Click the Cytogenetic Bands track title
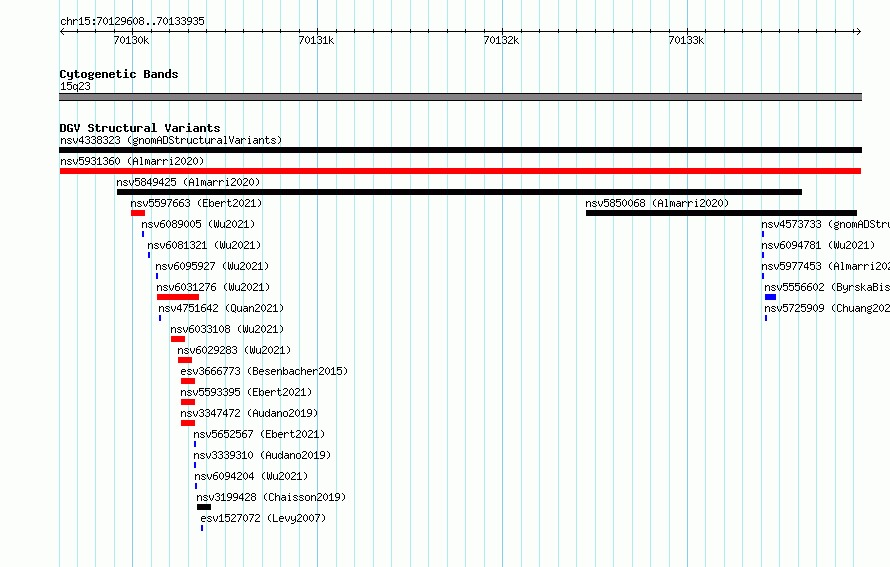This screenshot has width=890, height=567. click(x=119, y=74)
